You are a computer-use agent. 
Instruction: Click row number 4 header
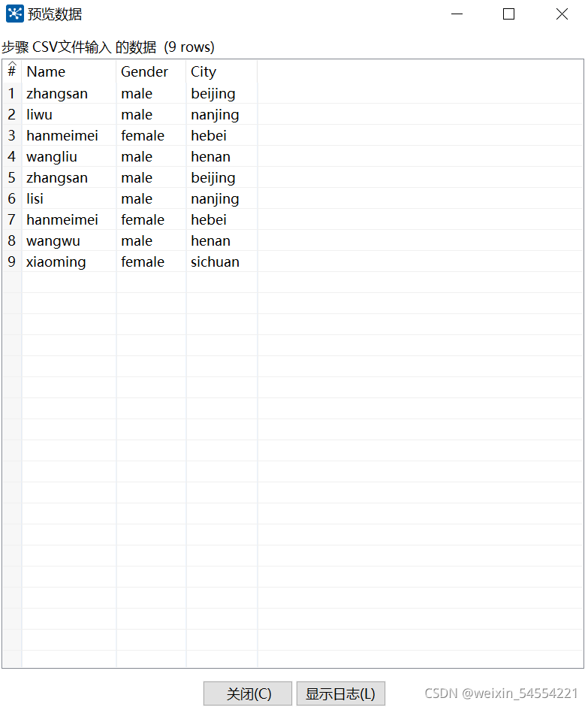click(12, 156)
